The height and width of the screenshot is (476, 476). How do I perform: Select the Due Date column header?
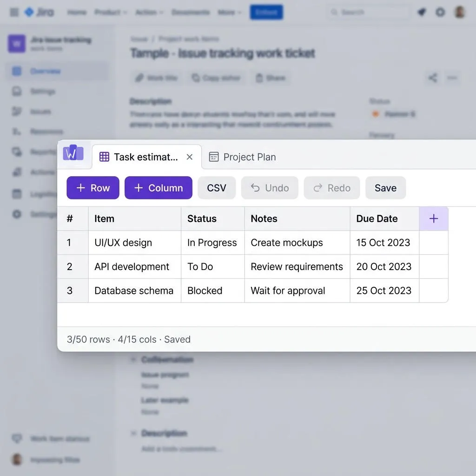[384, 218]
